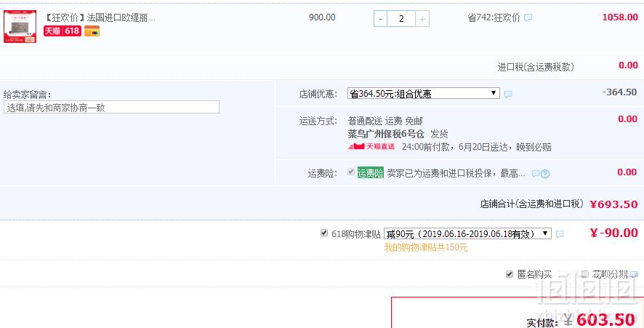Open the product thumbnail image

pos(20,27)
